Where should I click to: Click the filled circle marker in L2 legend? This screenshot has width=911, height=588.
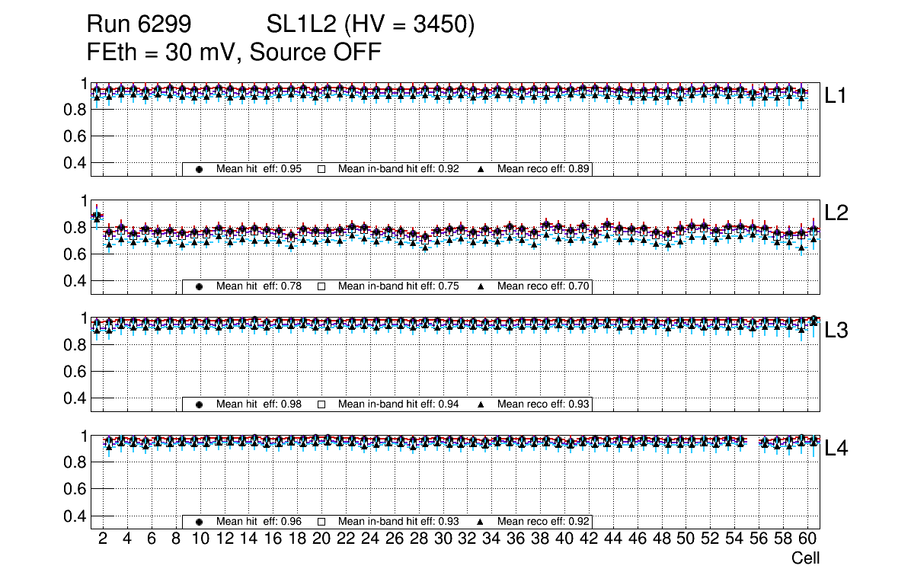(x=200, y=286)
